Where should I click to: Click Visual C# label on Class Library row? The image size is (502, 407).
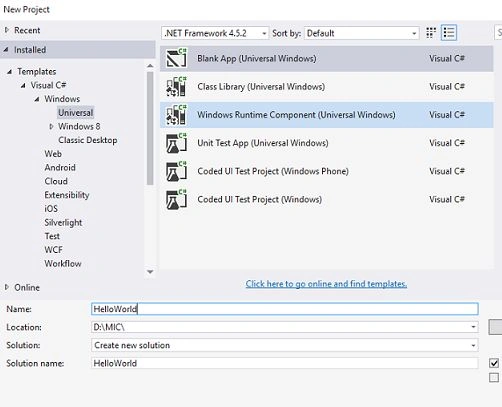coord(447,87)
